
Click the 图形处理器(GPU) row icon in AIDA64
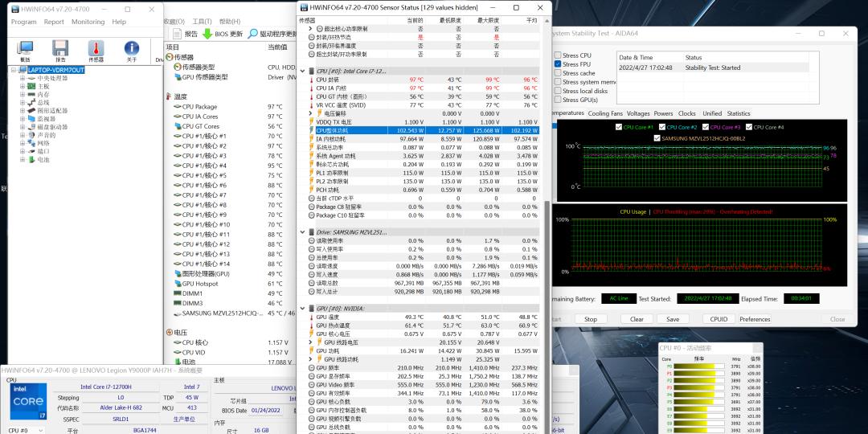(177, 273)
